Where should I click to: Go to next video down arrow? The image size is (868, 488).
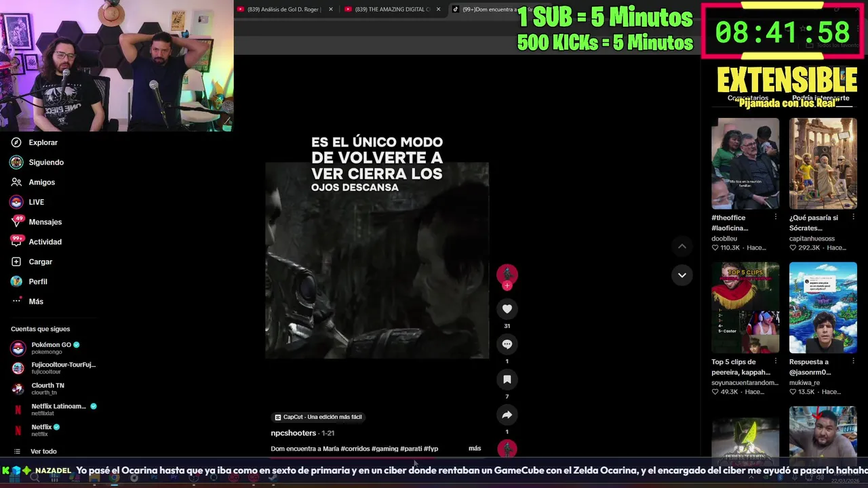(x=682, y=275)
